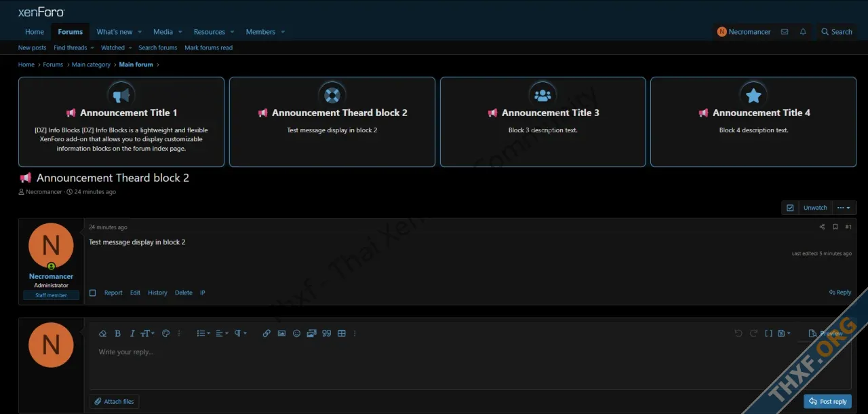This screenshot has height=414, width=868.
Task: Click the insert table icon in editor
Action: [342, 333]
